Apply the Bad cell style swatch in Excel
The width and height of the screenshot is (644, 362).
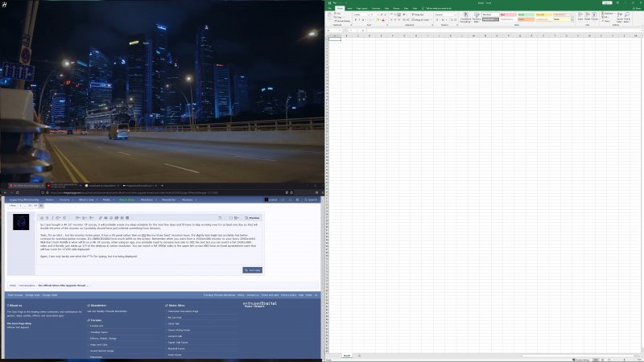(x=508, y=14)
